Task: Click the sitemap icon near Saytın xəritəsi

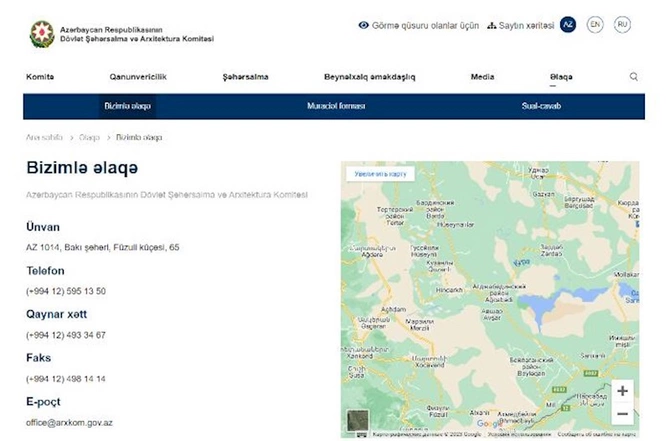Action: pyautogui.click(x=492, y=26)
